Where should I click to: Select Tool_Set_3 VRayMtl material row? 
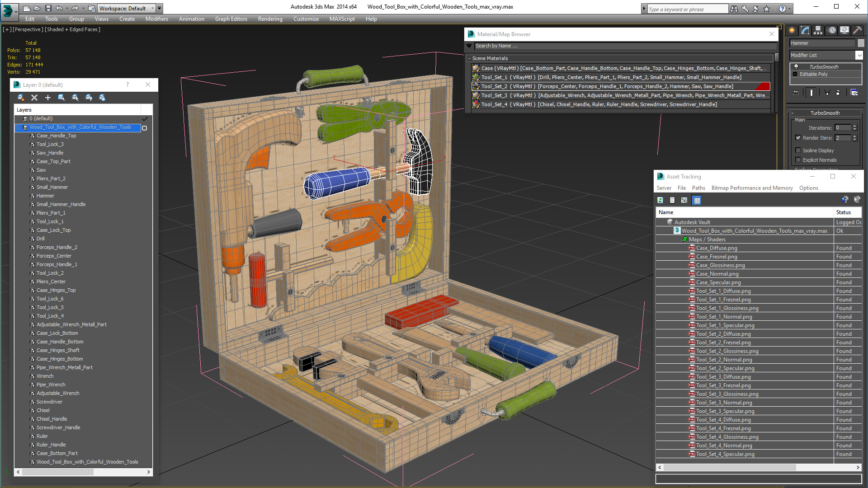click(x=621, y=95)
